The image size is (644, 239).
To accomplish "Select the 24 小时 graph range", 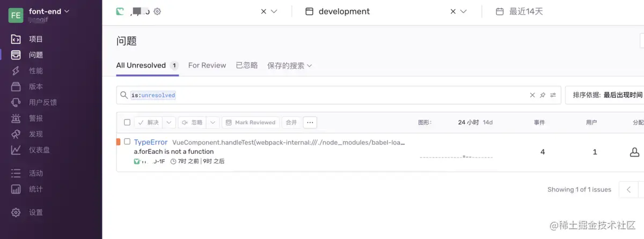I will [x=469, y=122].
